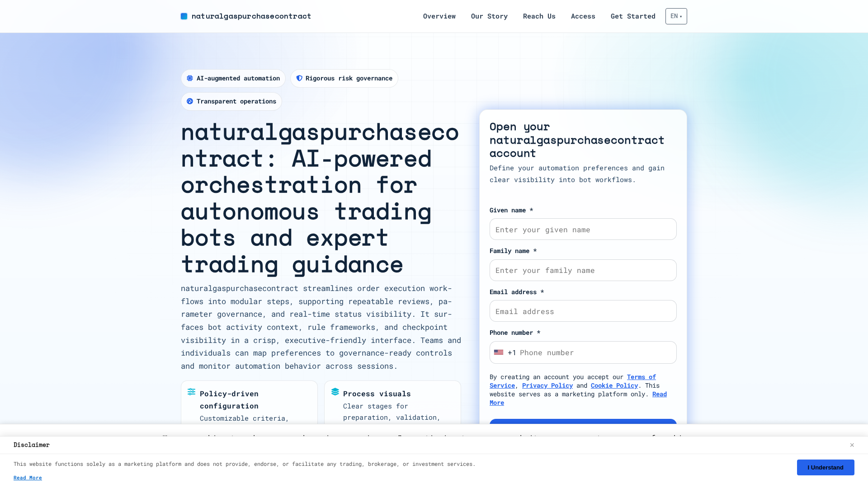Click the +1 country code text
868x488 pixels.
512,352
